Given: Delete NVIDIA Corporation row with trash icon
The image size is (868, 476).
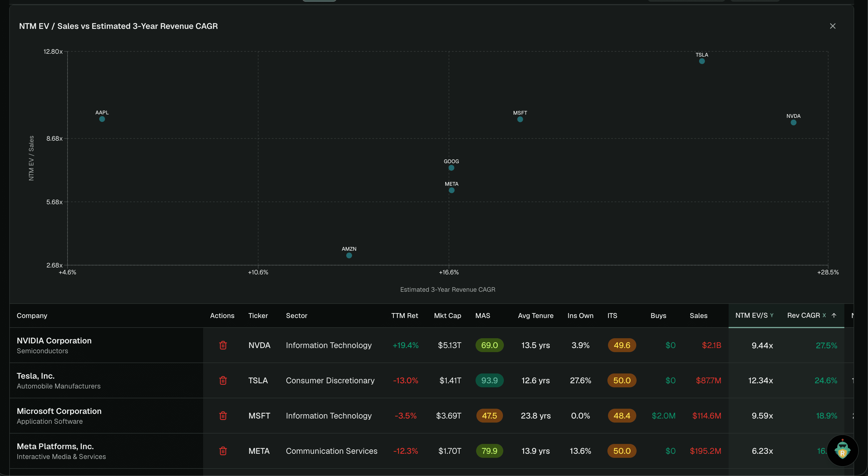Looking at the screenshot, I should click(223, 345).
